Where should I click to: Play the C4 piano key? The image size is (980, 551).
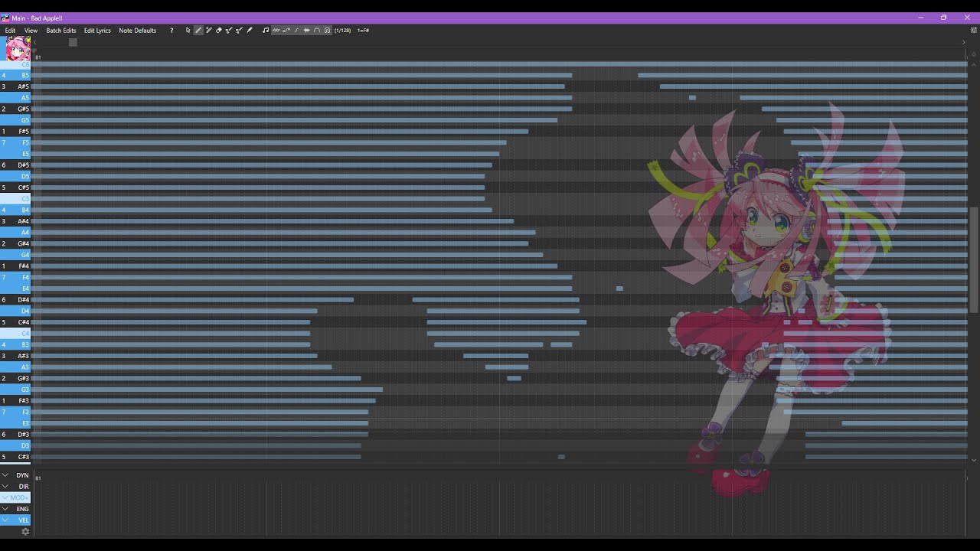coord(15,334)
